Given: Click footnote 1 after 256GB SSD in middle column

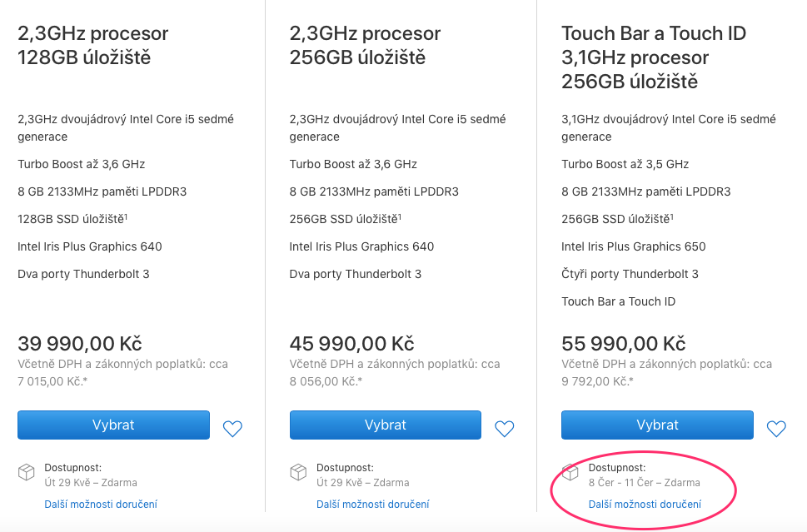Looking at the screenshot, I should (399, 216).
